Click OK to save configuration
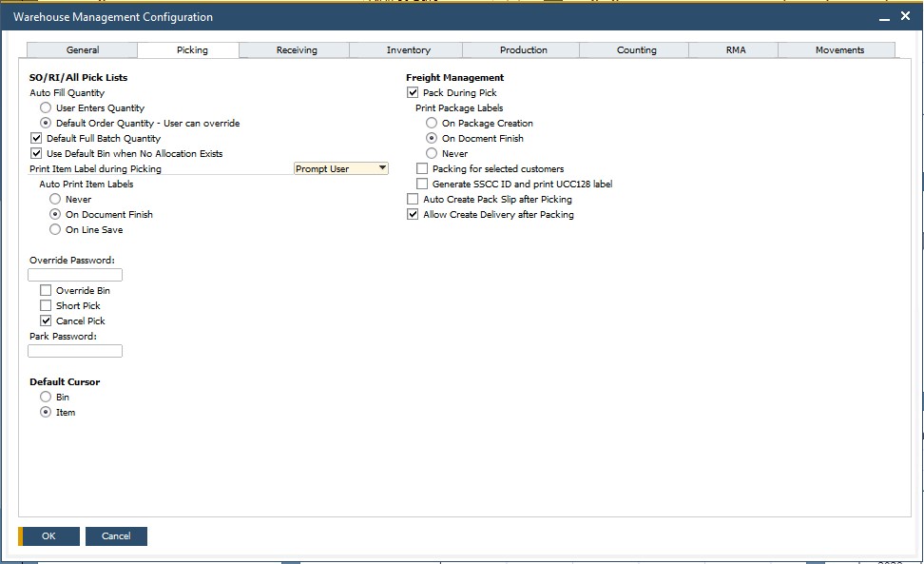 point(49,535)
